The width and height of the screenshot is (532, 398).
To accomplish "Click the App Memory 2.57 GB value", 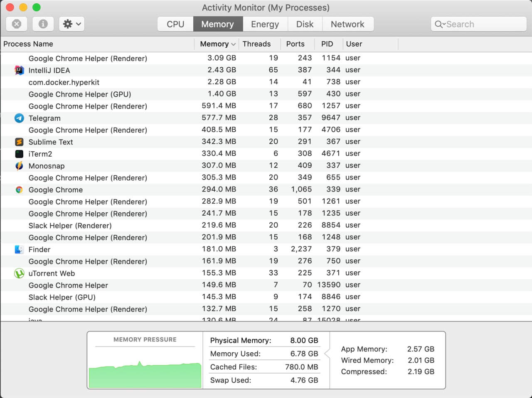I will tap(421, 349).
